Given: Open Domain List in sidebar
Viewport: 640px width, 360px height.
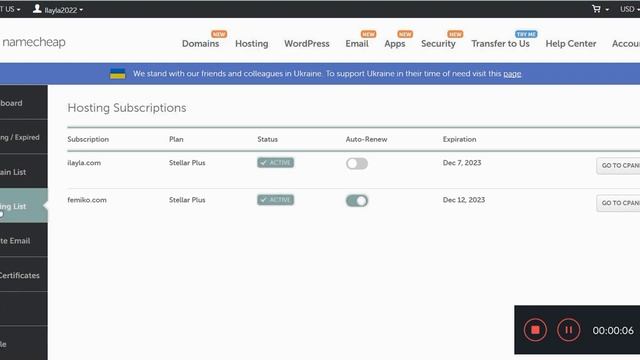Looking at the screenshot, I should [x=24, y=172].
